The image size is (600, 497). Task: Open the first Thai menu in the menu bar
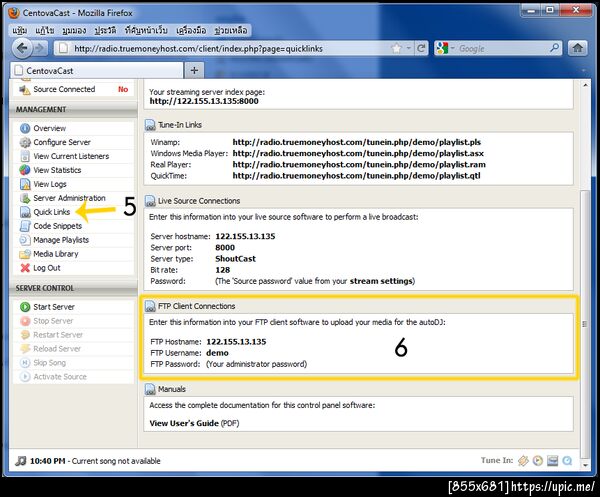[x=20, y=30]
